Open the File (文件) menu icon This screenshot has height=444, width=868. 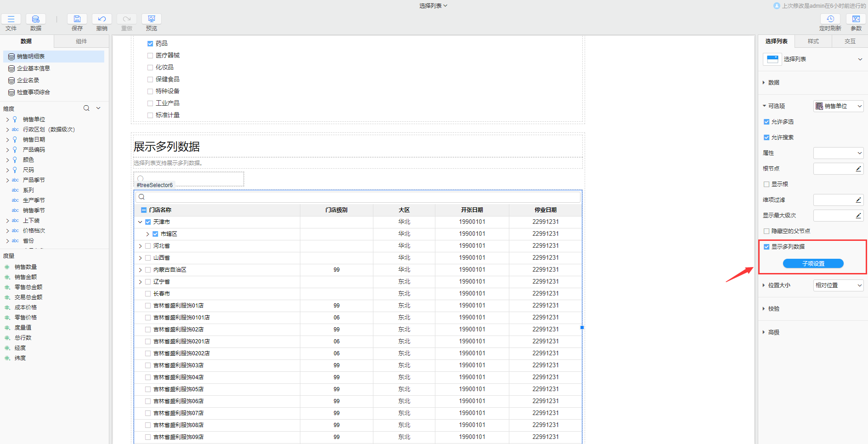pos(11,19)
